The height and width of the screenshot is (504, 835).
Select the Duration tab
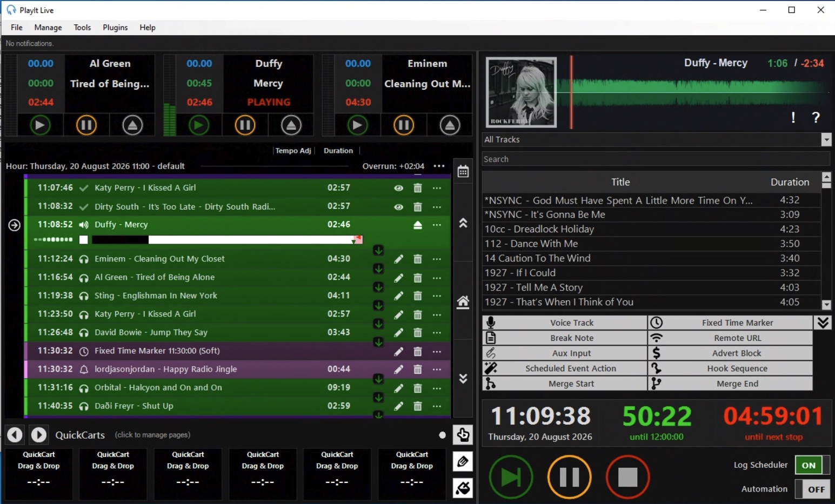point(338,151)
